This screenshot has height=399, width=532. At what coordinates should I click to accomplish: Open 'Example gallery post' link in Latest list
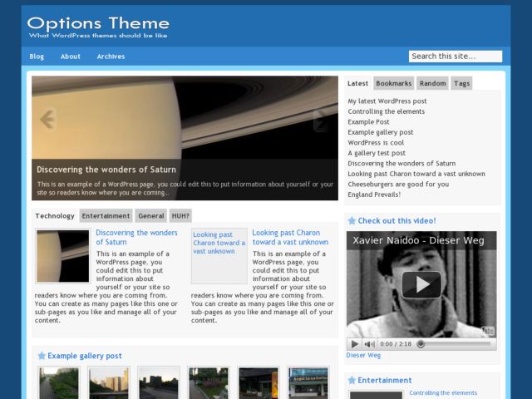381,132
